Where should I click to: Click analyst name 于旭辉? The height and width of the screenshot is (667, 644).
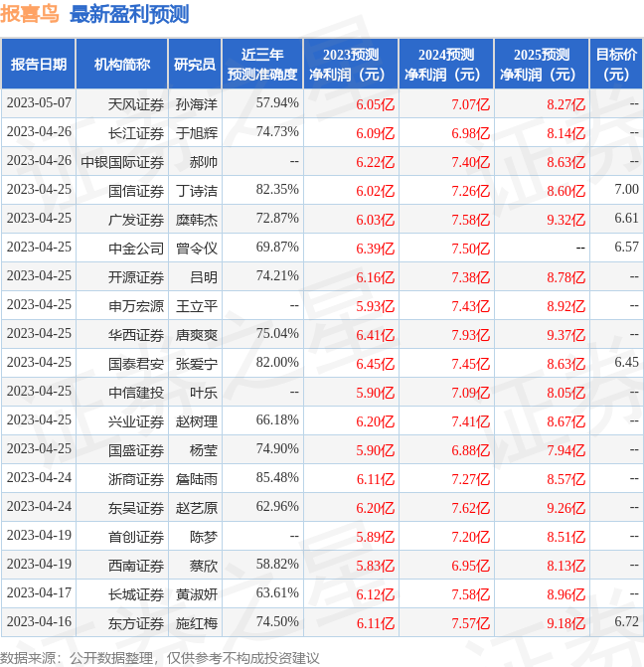click(197, 133)
